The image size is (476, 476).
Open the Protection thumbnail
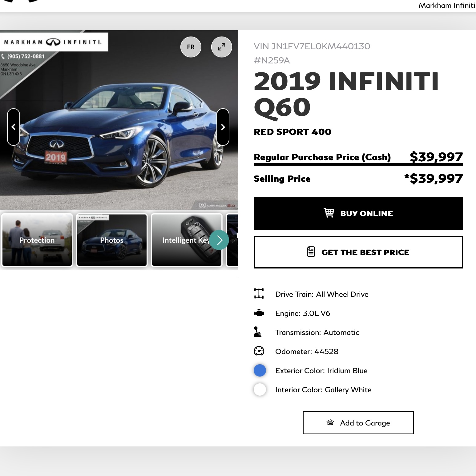[x=37, y=240]
